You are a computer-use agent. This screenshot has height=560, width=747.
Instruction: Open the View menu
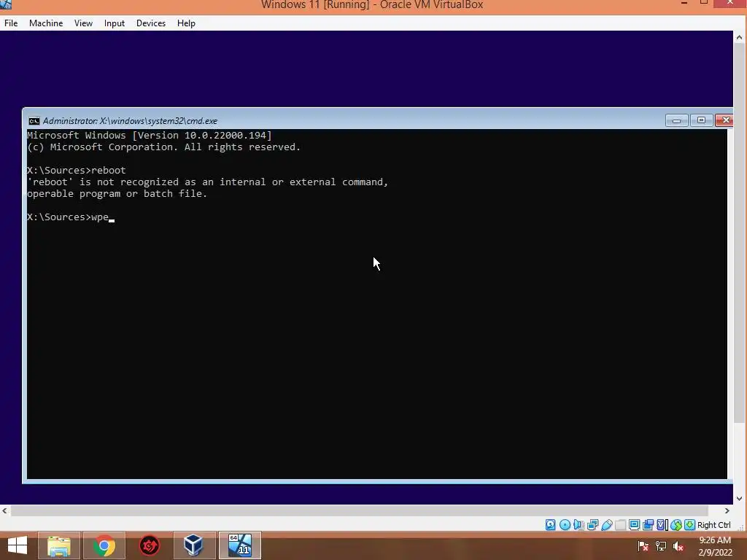coord(83,23)
